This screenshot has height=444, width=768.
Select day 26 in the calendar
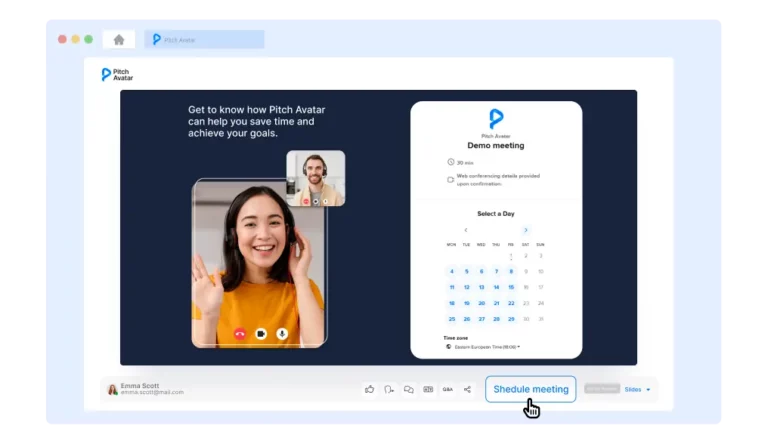point(466,319)
